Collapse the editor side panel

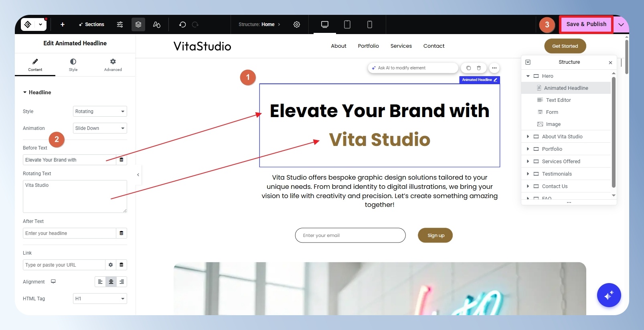(x=138, y=175)
